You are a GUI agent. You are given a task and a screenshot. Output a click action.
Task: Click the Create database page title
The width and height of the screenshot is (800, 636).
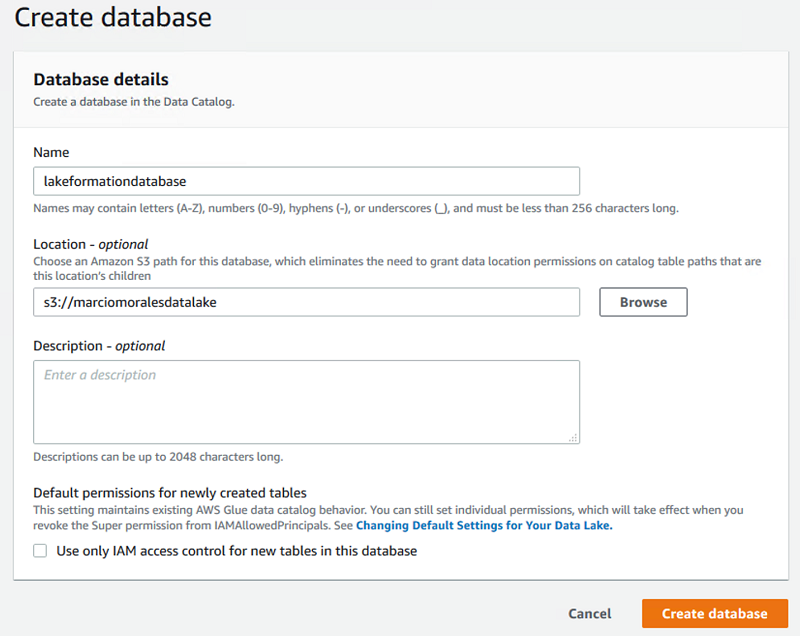pos(113,17)
